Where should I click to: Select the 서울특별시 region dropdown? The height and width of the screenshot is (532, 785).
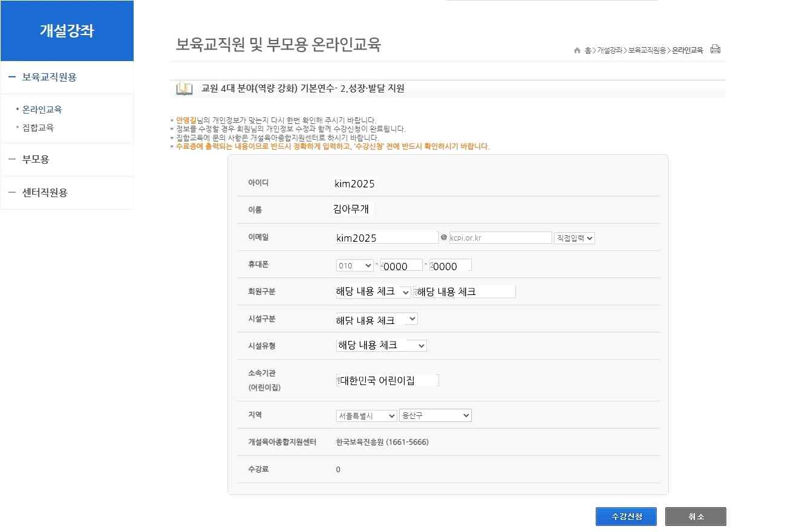[366, 416]
